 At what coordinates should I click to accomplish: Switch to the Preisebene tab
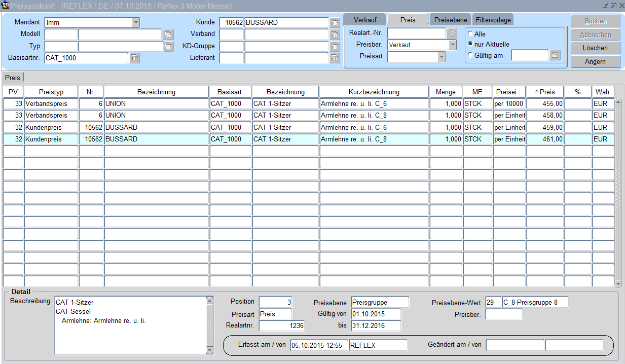tap(451, 20)
